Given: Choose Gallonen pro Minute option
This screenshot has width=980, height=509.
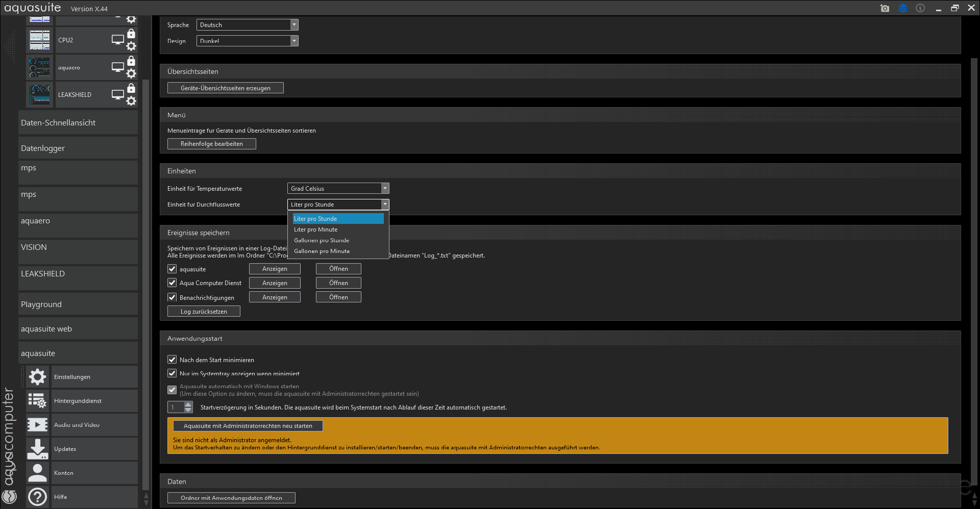Looking at the screenshot, I should (x=322, y=251).
